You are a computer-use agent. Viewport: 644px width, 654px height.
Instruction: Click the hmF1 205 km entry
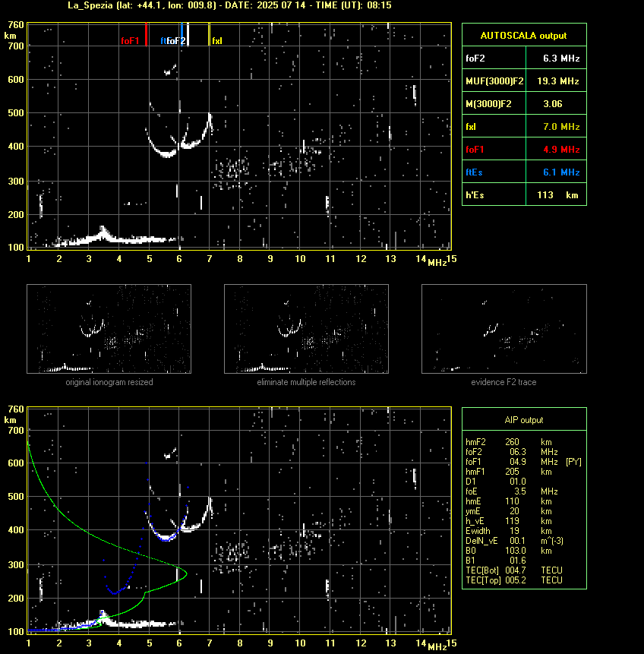[509, 472]
